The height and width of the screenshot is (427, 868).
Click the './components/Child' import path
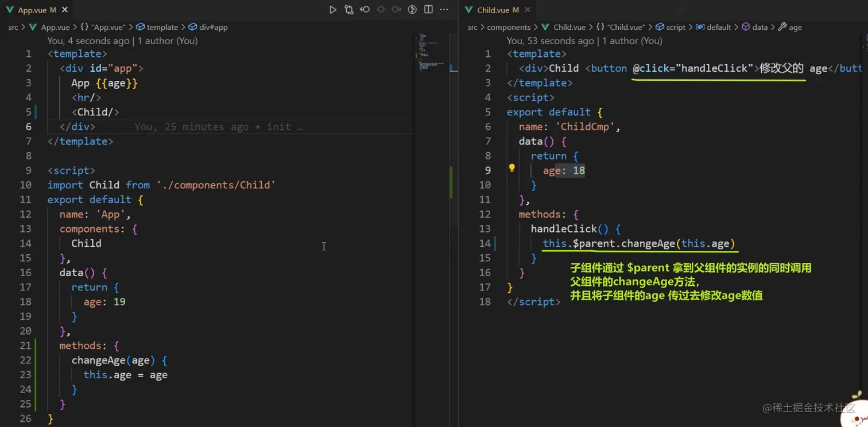(216, 185)
